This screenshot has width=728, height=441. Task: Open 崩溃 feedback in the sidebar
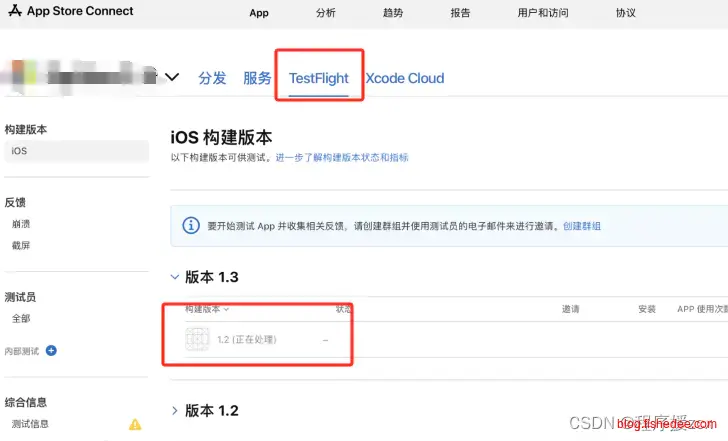[21, 224]
